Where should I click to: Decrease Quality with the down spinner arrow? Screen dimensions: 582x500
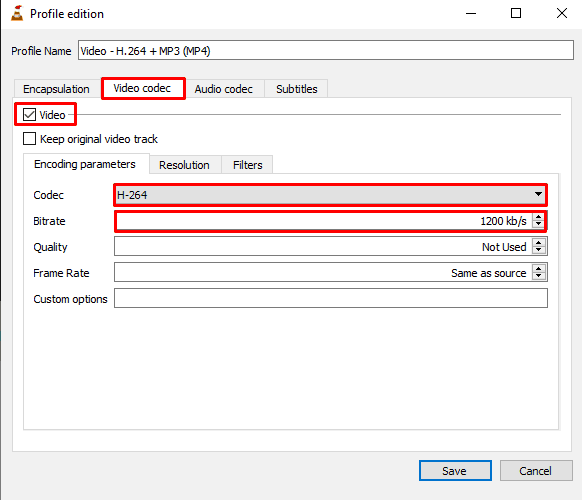pyautogui.click(x=539, y=250)
